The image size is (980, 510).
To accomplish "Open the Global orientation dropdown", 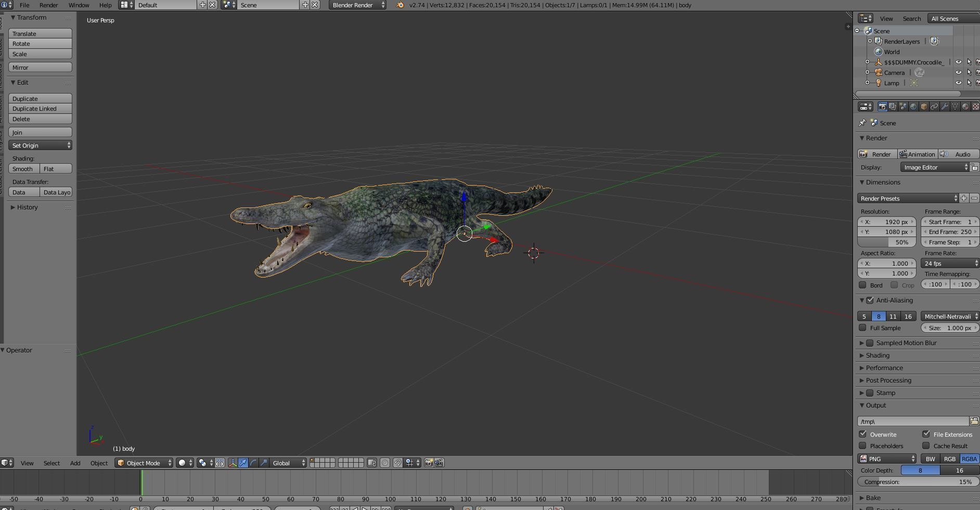I will coord(288,463).
